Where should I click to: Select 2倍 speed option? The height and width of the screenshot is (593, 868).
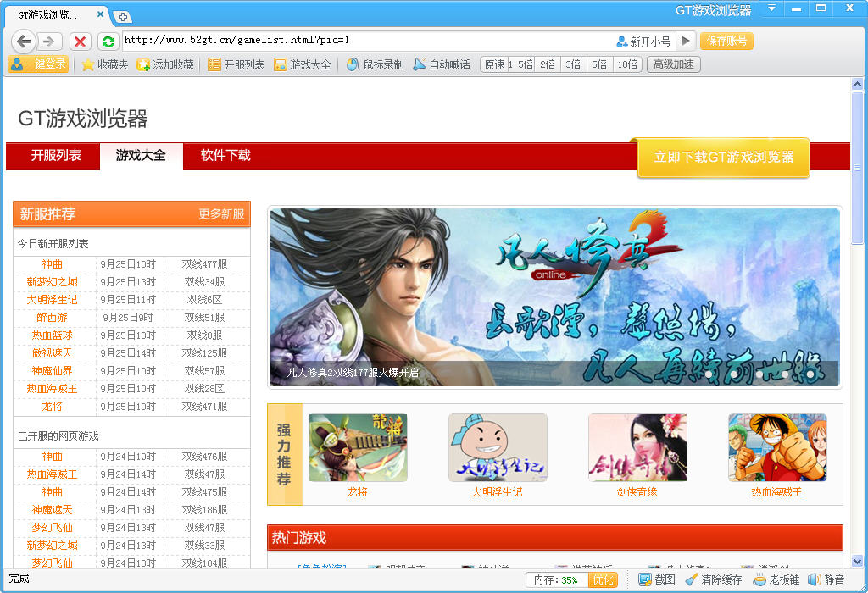pyautogui.click(x=548, y=64)
